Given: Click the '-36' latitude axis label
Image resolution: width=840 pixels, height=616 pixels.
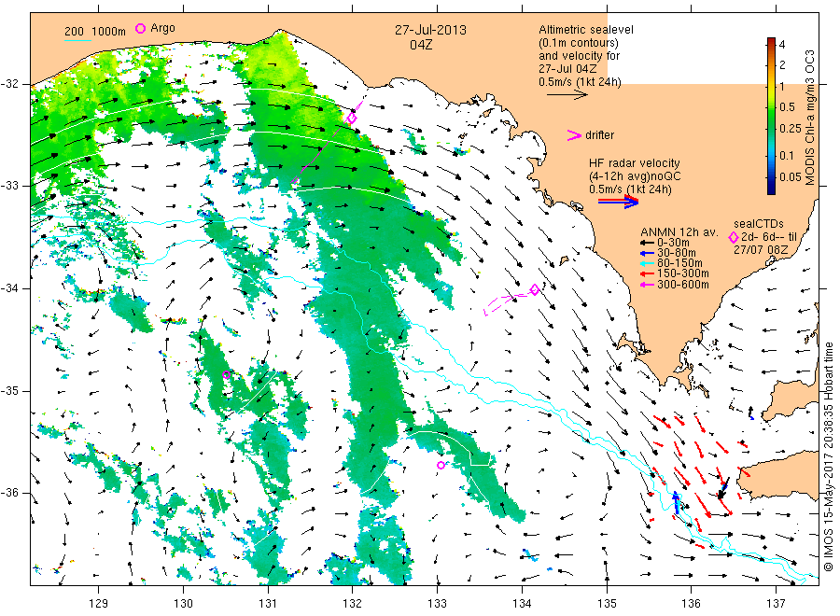Looking at the screenshot, I should [10, 493].
